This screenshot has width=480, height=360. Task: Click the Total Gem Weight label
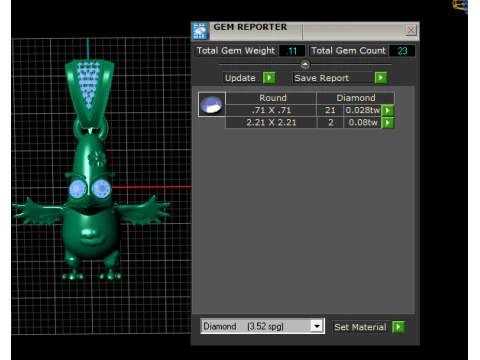tap(236, 51)
